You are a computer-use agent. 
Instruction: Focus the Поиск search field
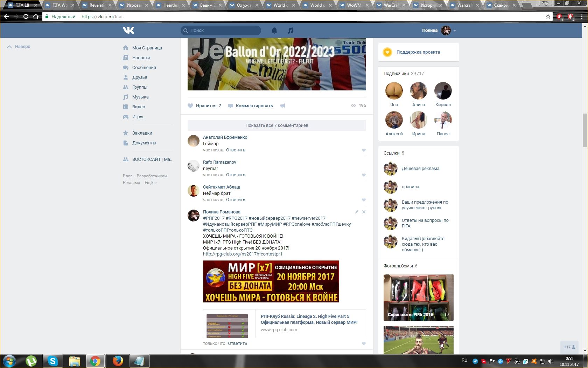pos(221,30)
